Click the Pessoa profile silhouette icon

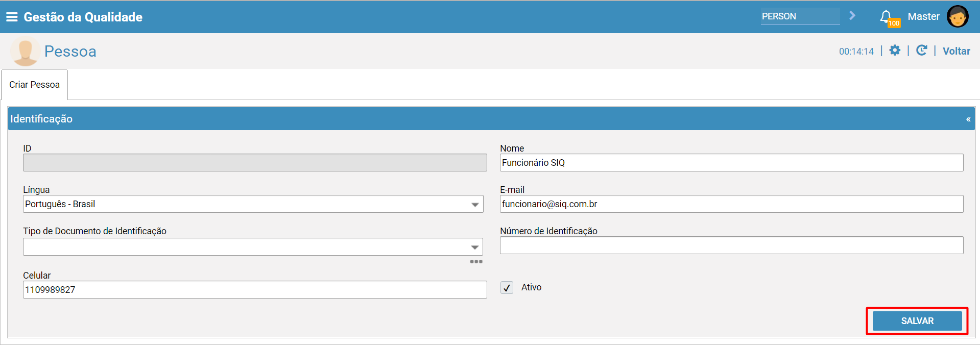25,51
